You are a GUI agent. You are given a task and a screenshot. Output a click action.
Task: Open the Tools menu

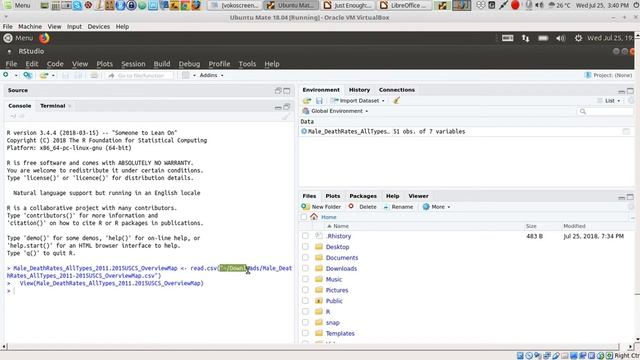point(247,64)
